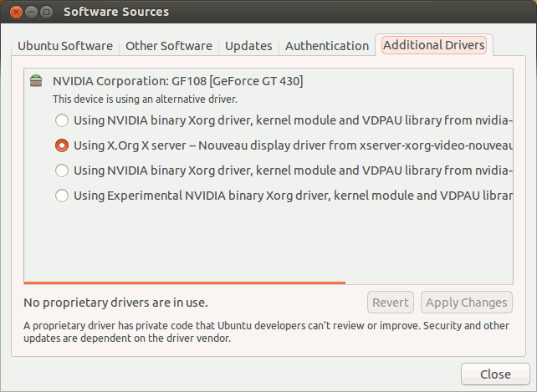
Task: Go to the Updates tab
Action: pyautogui.click(x=248, y=46)
